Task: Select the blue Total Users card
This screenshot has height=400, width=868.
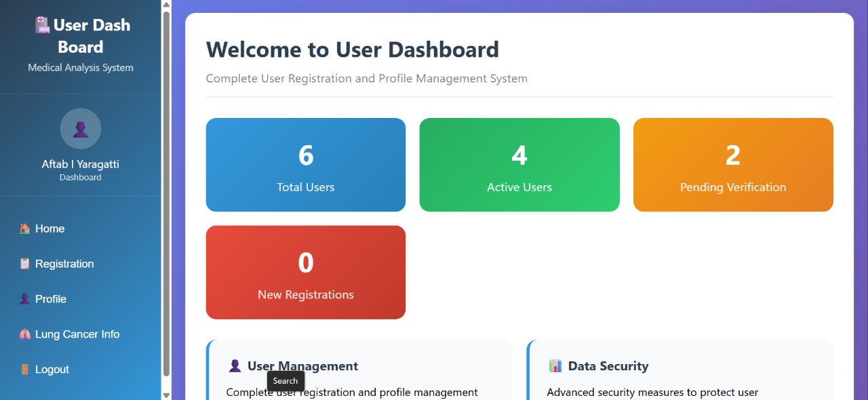Action: click(306, 165)
